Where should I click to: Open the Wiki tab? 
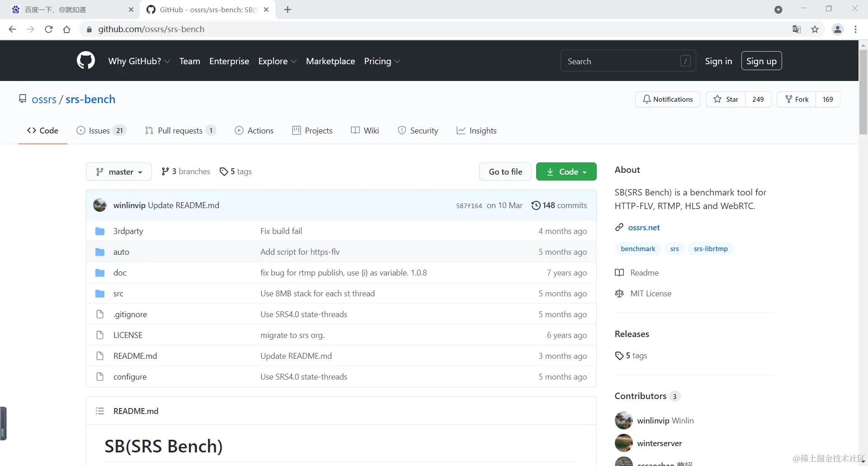coord(365,130)
